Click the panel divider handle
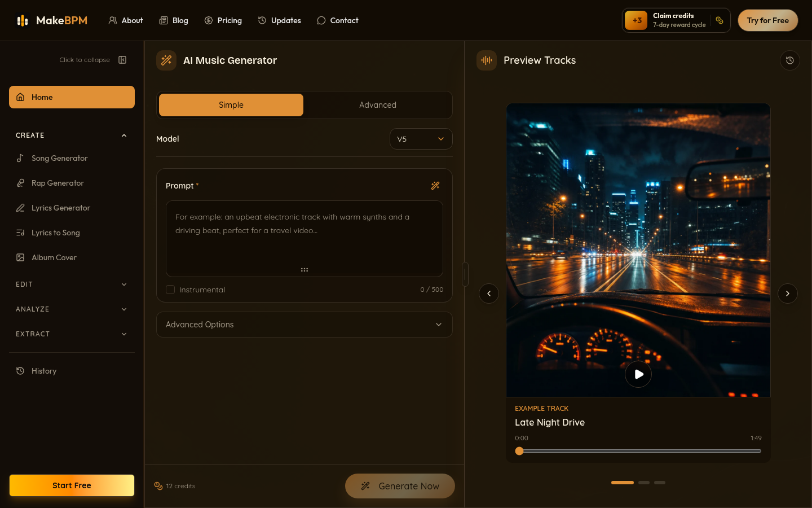812x508 pixels. 465,274
